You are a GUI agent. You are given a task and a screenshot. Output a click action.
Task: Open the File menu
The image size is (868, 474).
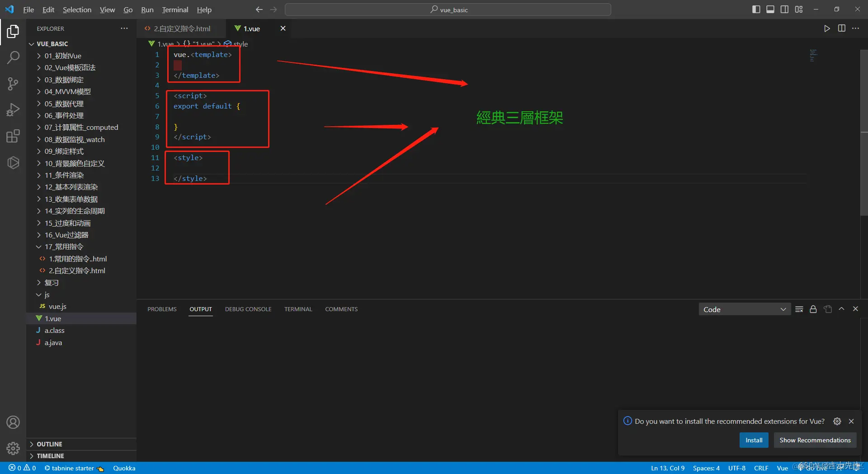pyautogui.click(x=28, y=9)
